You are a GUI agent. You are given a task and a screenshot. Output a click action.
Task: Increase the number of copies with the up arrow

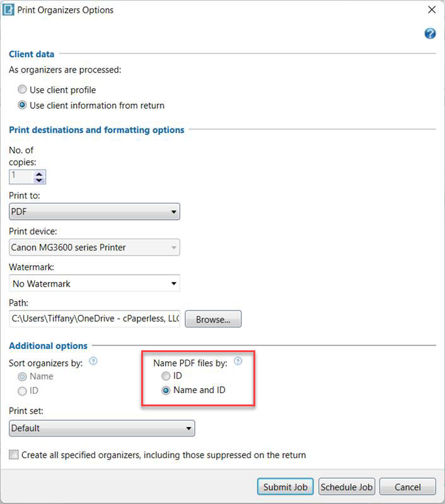click(39, 173)
